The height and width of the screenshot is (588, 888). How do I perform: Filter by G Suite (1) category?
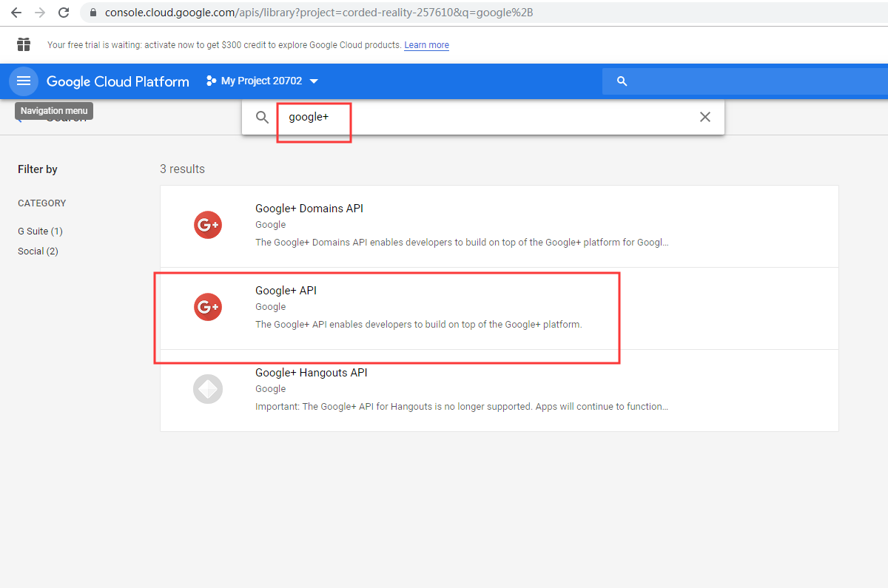[x=40, y=232]
